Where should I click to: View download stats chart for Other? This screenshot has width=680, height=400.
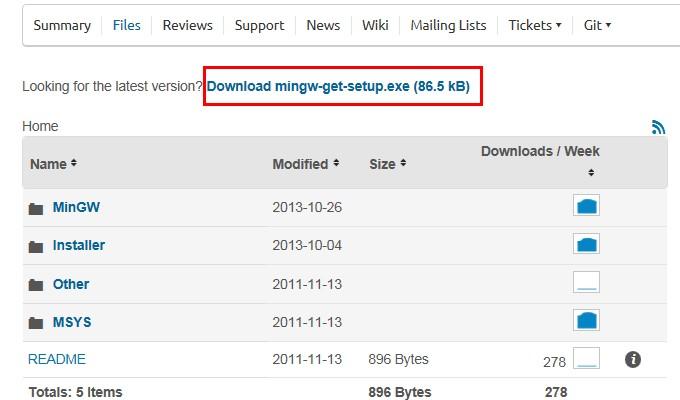(586, 282)
